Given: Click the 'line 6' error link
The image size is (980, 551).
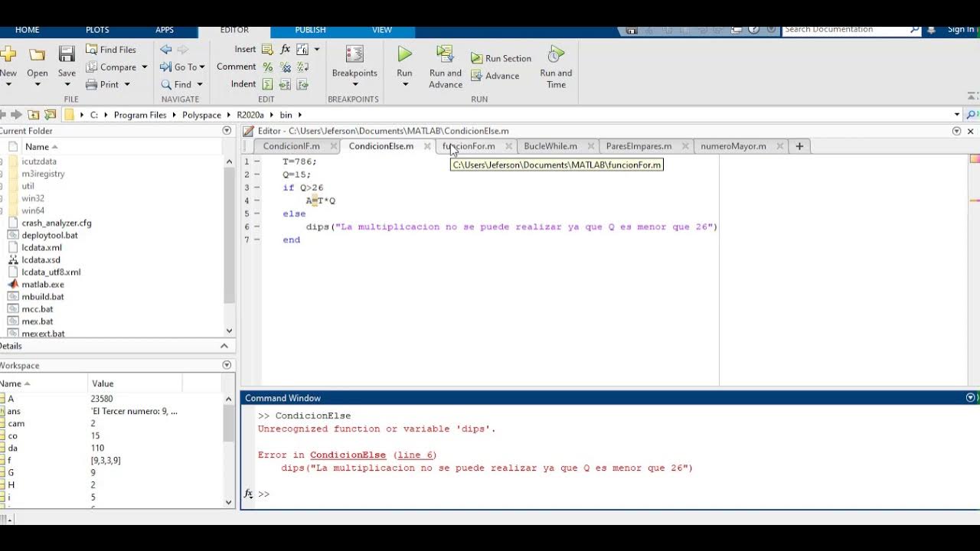Looking at the screenshot, I should (415, 455).
